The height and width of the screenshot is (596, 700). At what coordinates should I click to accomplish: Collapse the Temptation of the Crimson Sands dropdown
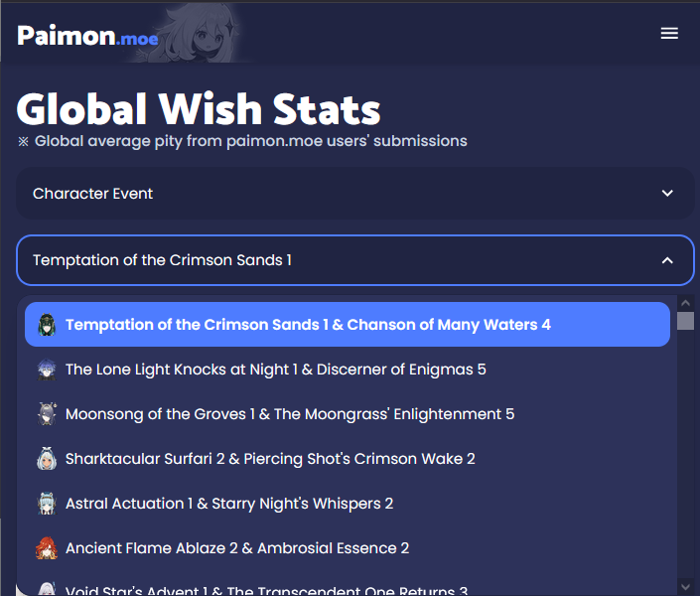[x=354, y=260]
